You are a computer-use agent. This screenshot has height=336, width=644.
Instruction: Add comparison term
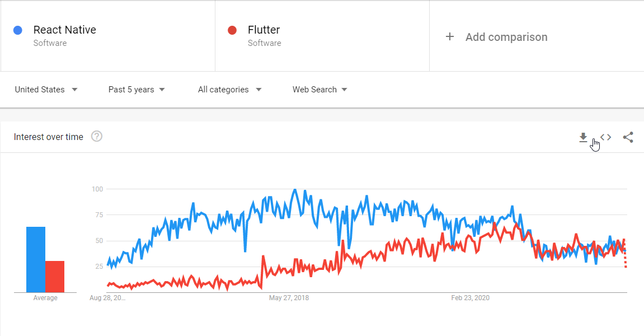(x=506, y=37)
